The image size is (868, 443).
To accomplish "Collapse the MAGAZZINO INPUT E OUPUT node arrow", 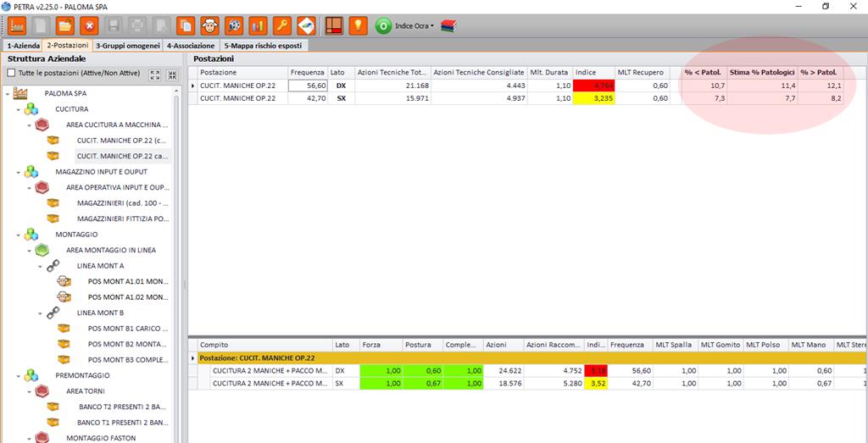I will click(19, 172).
